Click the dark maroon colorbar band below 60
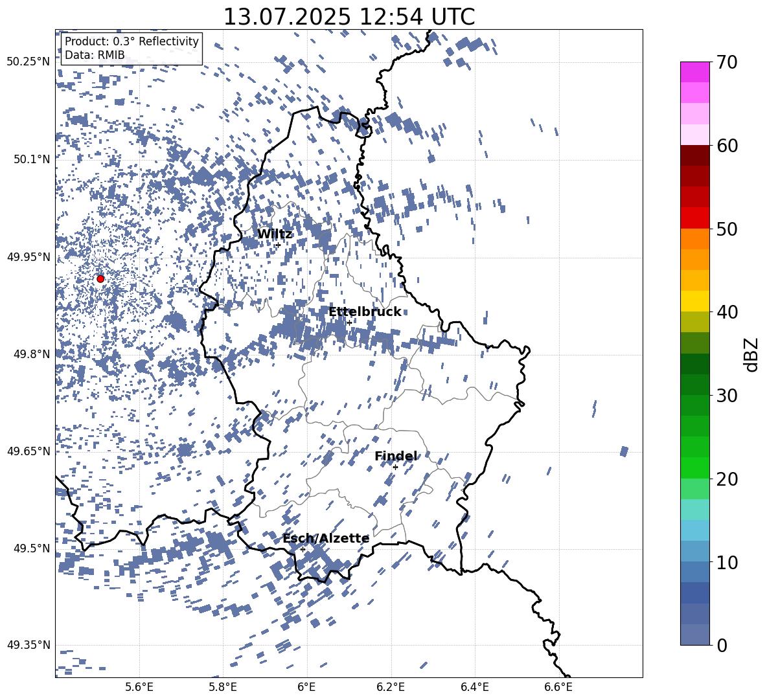The height and width of the screenshot is (700, 767). coord(695,155)
